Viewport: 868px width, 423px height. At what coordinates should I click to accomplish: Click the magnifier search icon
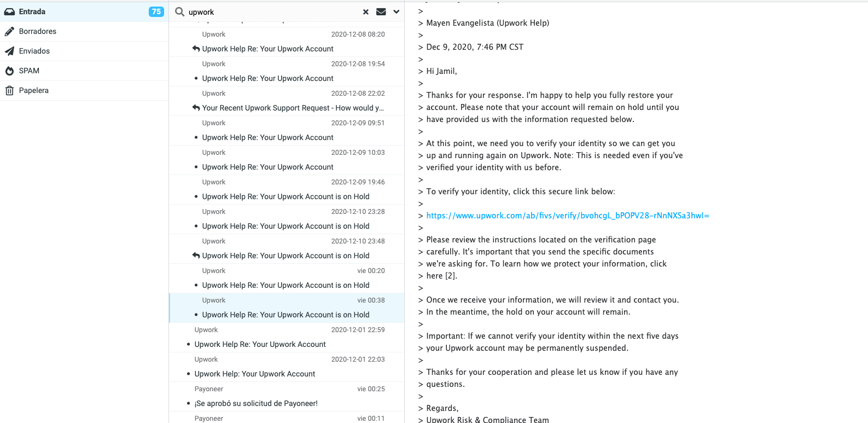(179, 11)
